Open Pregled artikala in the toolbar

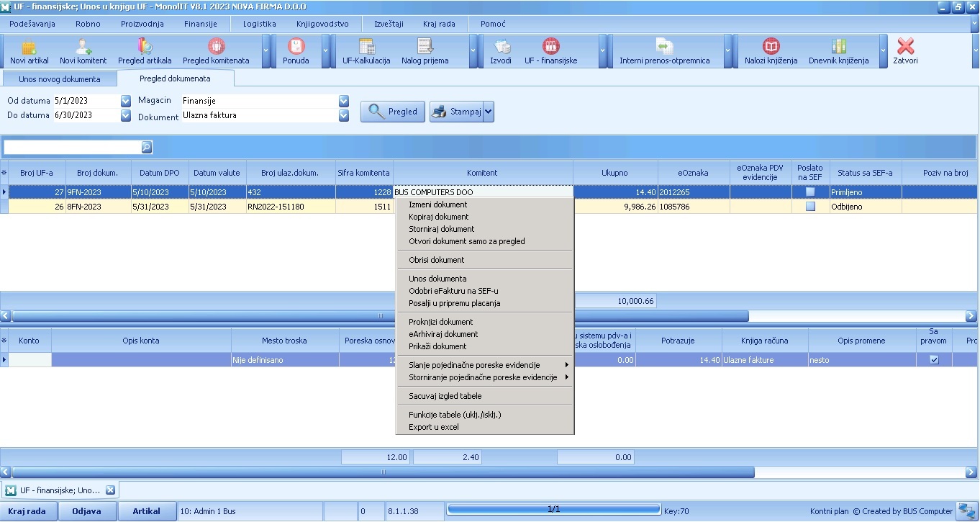tap(145, 52)
